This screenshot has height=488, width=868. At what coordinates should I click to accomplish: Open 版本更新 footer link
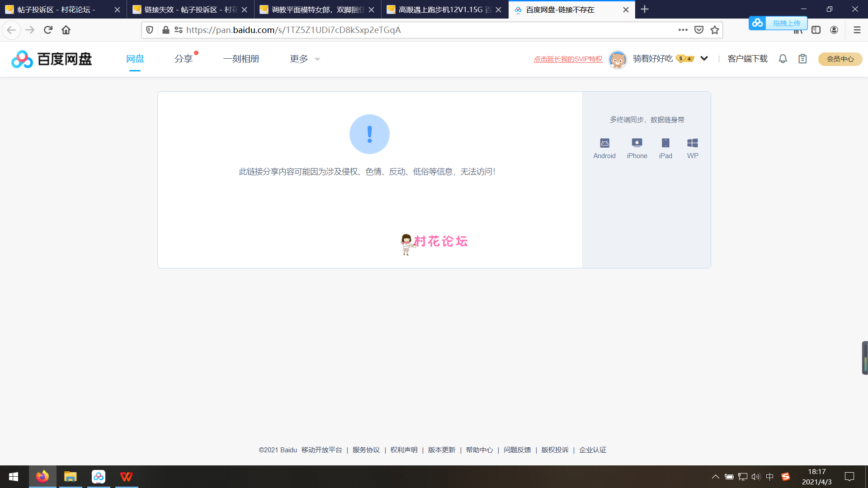442,450
